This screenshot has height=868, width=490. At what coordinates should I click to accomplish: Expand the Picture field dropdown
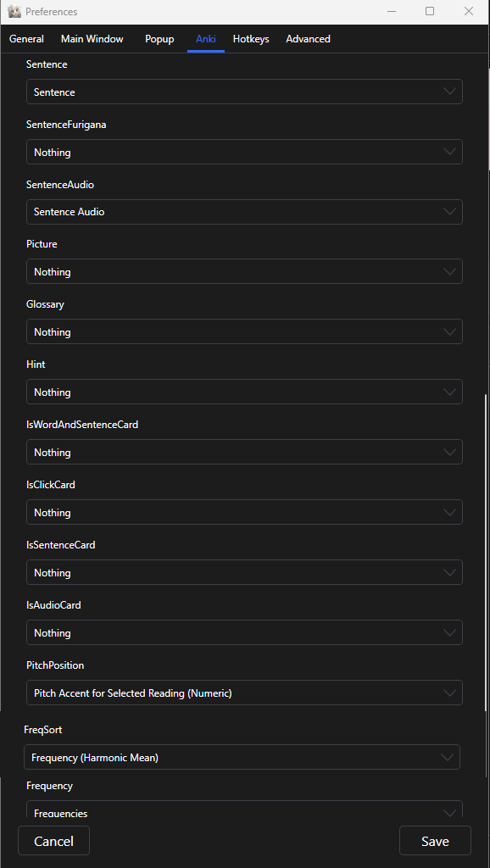[244, 272]
